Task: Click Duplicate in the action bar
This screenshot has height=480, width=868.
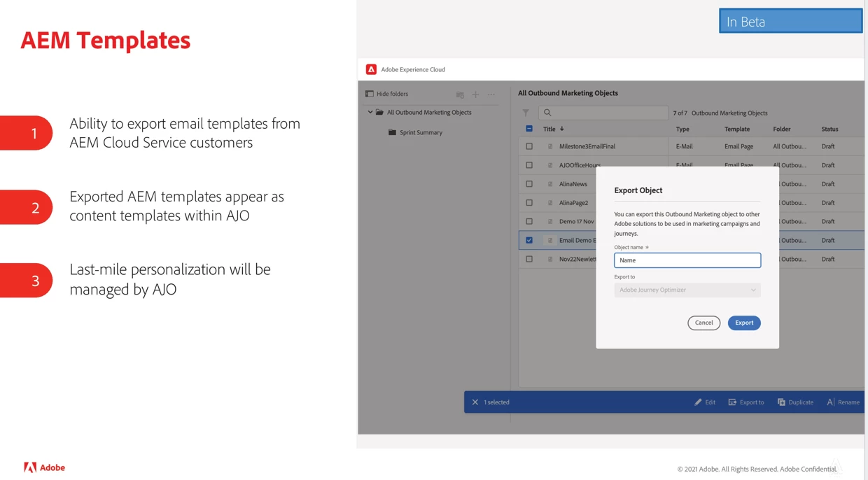Action: point(795,402)
